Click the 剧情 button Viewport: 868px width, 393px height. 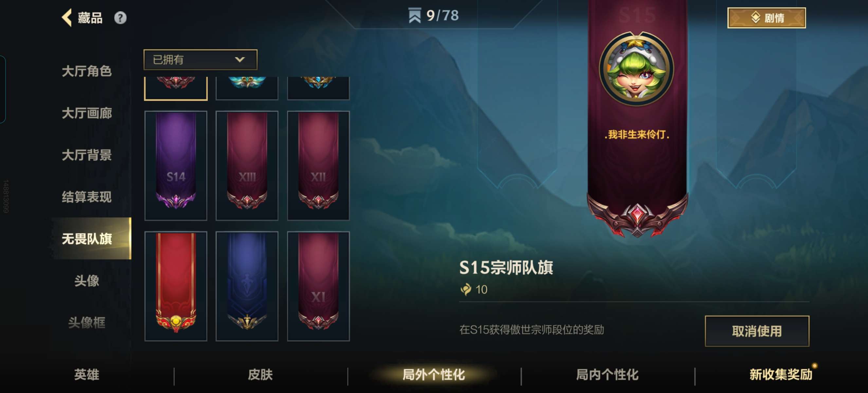click(x=766, y=18)
